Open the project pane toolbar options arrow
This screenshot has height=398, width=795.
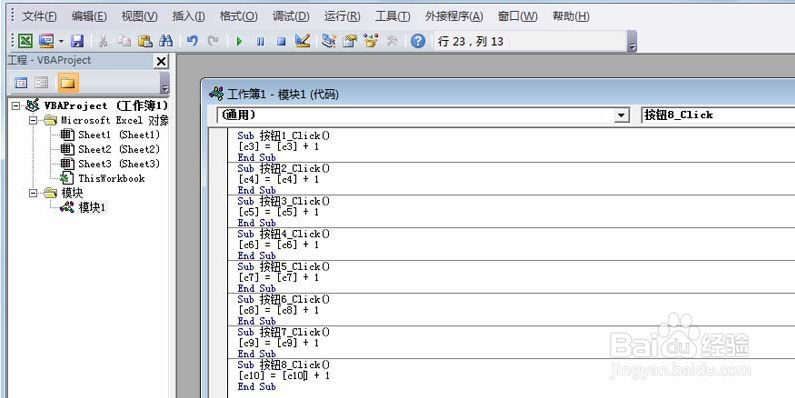[164, 83]
